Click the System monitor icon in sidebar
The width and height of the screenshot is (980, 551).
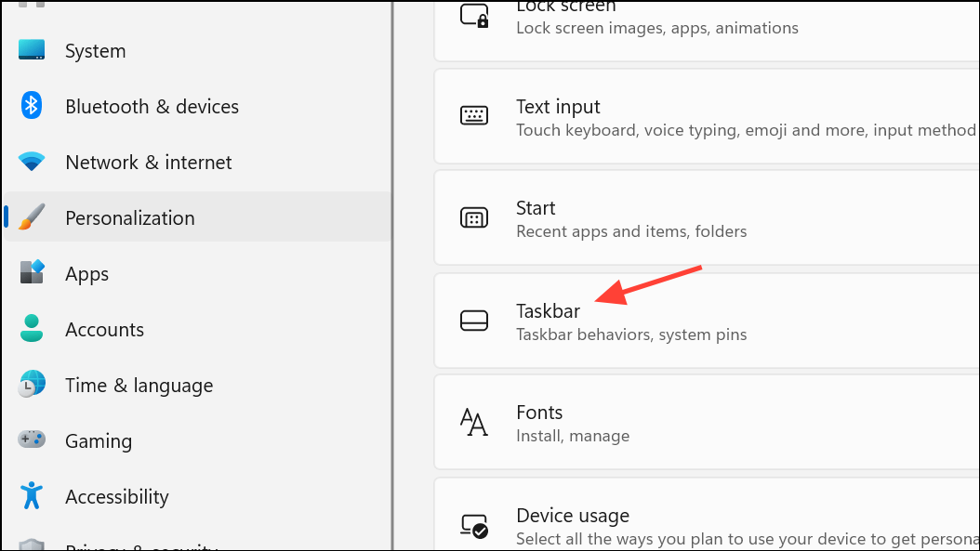[x=32, y=50]
